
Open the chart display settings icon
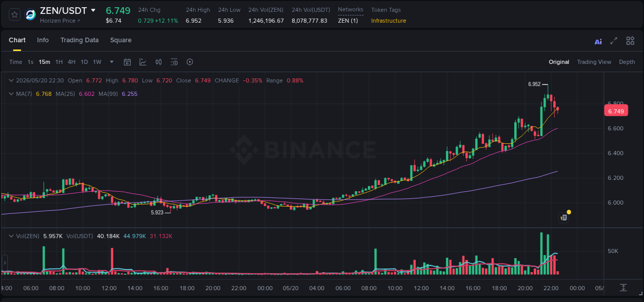tap(174, 62)
